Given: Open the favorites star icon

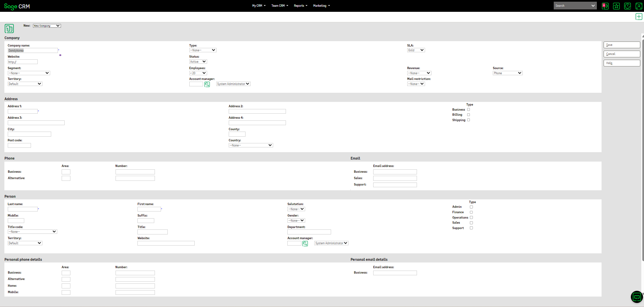Looking at the screenshot, I should click(x=616, y=6).
